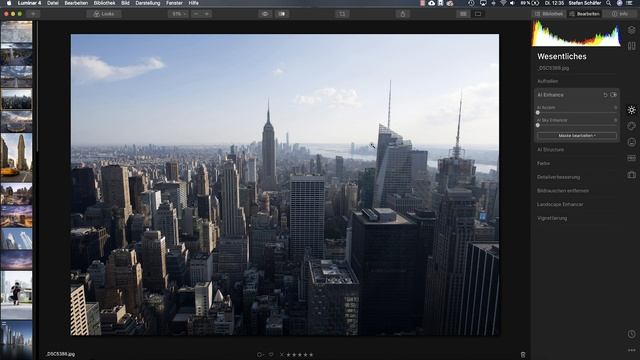Image resolution: width=640 pixels, height=360 pixels.
Task: Click the add plus button in the toolbar
Action: tap(33, 14)
